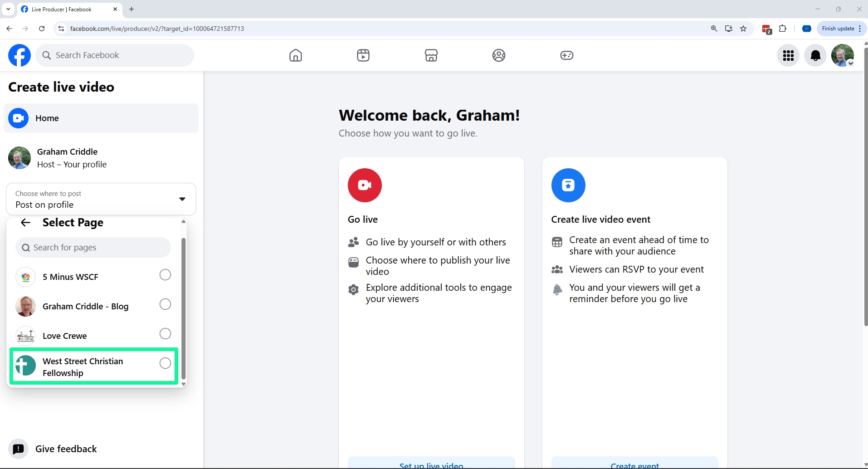Click the page list scroll-up arrow
The image size is (868, 469).
(x=183, y=221)
